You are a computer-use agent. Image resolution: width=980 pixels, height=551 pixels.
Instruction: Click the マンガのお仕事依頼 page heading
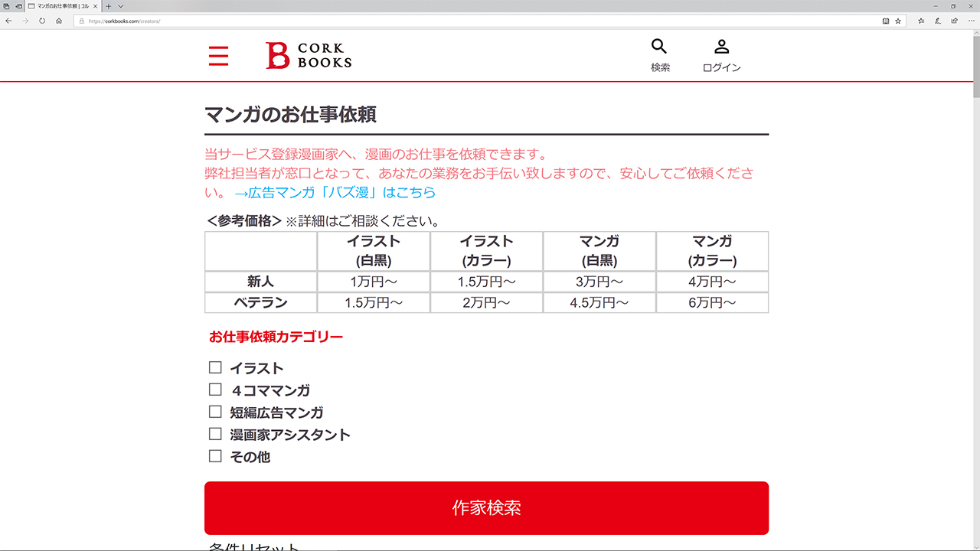tap(290, 115)
